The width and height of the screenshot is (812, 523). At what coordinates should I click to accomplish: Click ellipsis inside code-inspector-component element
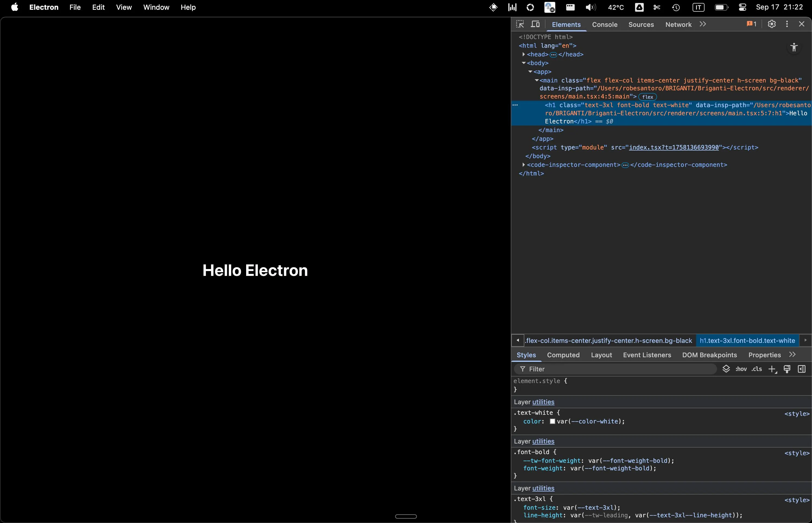click(625, 165)
